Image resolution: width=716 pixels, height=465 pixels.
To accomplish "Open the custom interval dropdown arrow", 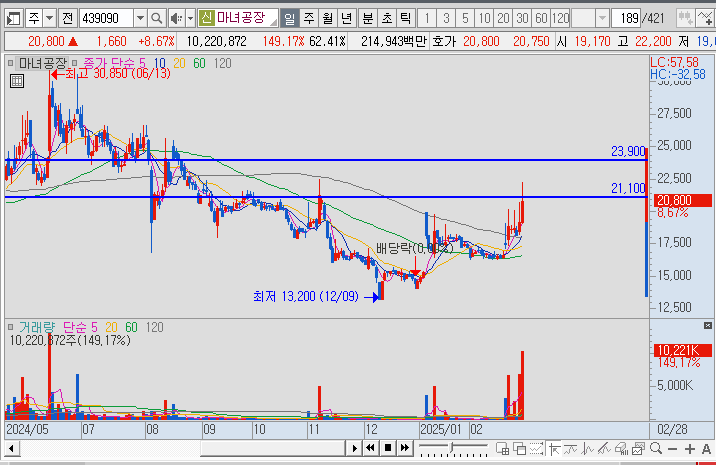I will (602, 18).
